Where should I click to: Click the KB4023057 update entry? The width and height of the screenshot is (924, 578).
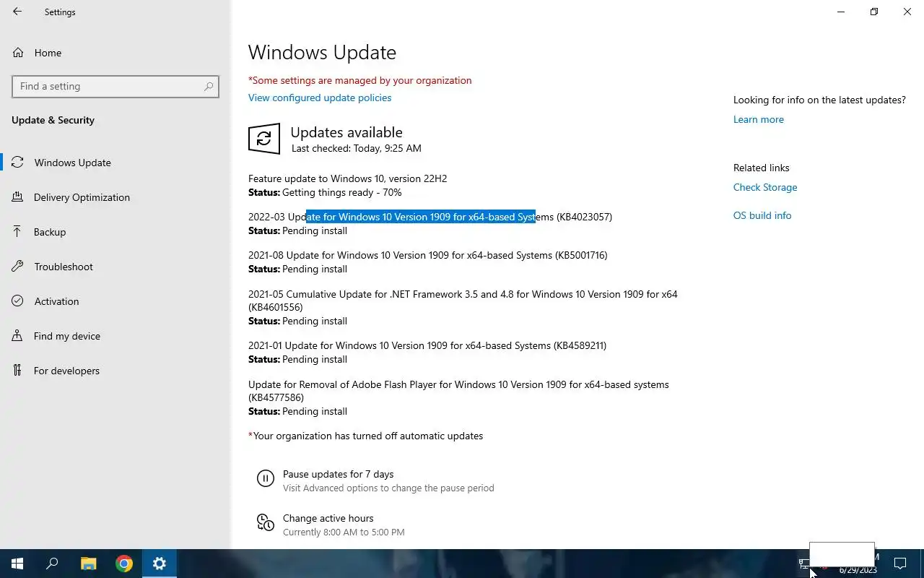pyautogui.click(x=430, y=217)
